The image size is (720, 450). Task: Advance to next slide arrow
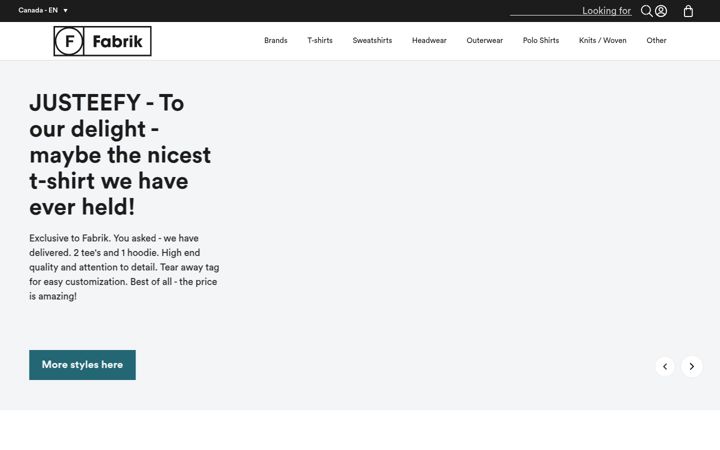pos(692,366)
